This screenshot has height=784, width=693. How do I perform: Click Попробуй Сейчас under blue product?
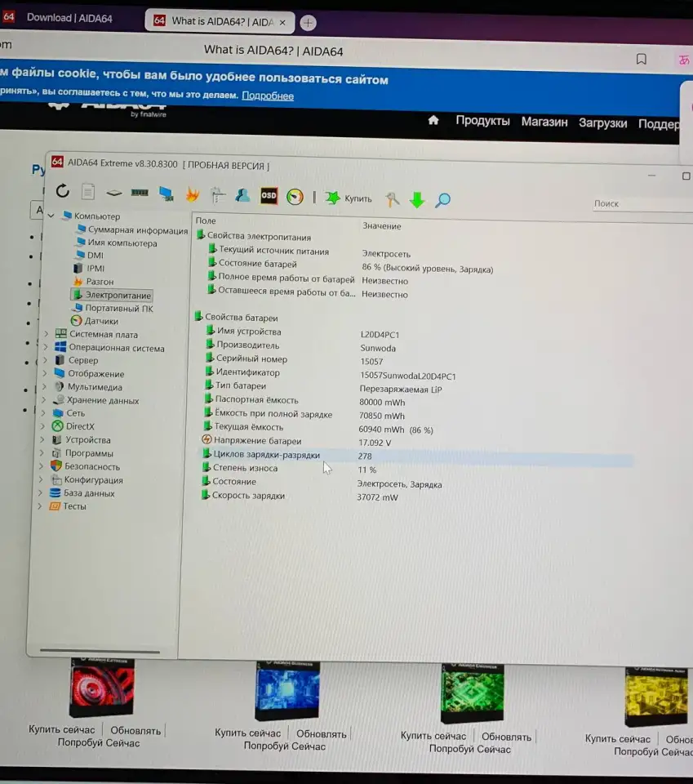click(x=284, y=746)
